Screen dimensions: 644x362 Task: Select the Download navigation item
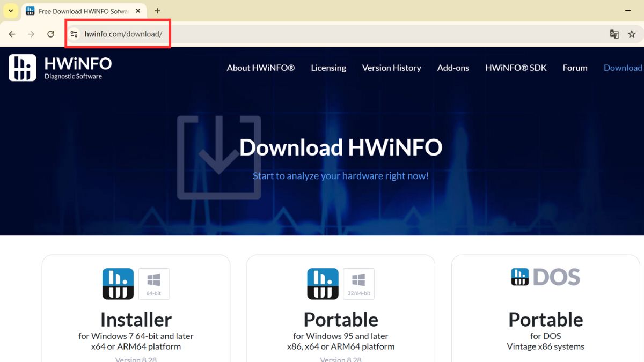623,68
